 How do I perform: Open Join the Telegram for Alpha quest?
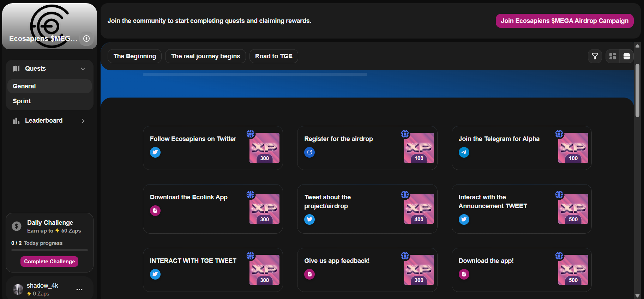point(522,148)
